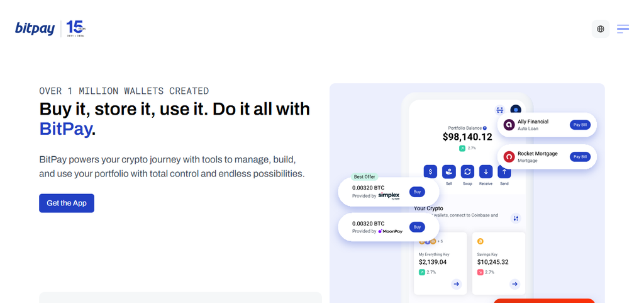Open the filter sliders icon near Your Crypto
Viewport: 644px width, 303px height.
[x=516, y=219]
